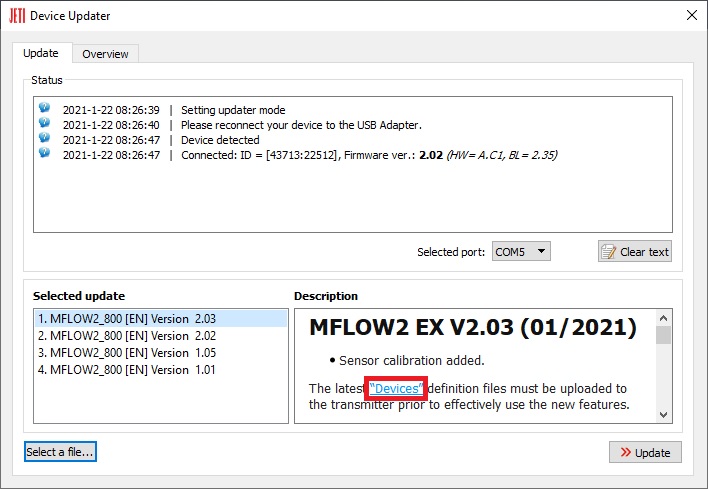
Task: Click info icon beside 'Device detected' entry
Action: coord(44,137)
